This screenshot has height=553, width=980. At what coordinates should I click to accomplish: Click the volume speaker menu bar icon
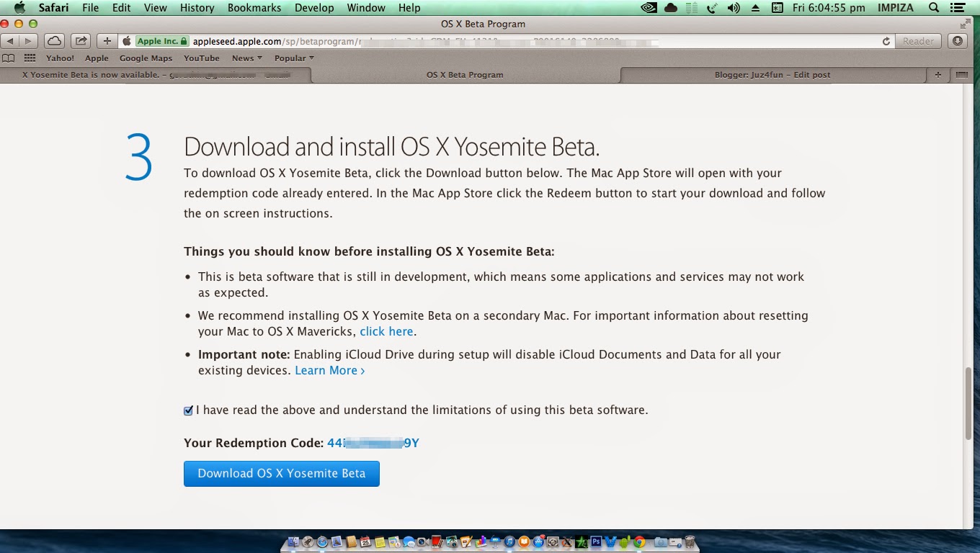point(734,8)
